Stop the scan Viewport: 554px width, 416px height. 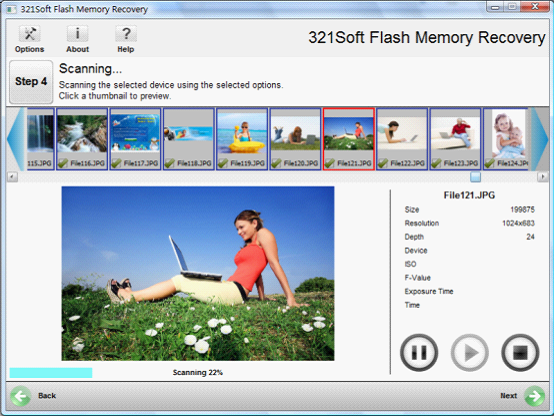[520, 352]
